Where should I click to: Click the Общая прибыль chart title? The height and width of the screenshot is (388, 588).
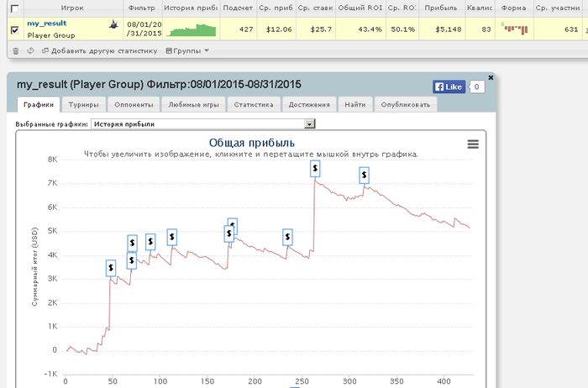tap(252, 143)
